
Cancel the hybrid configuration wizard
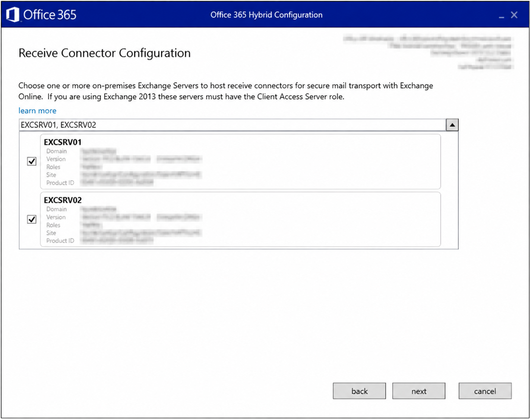click(485, 391)
